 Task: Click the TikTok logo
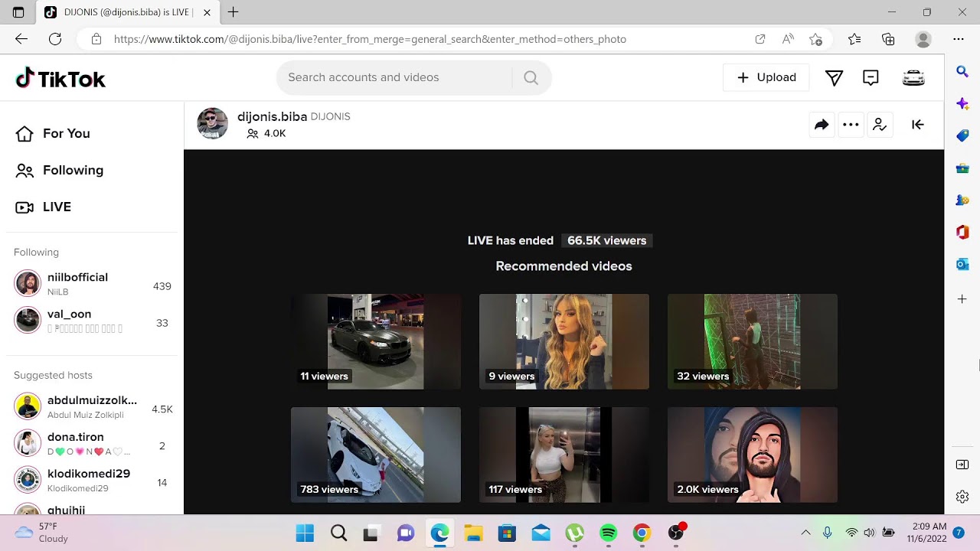tap(60, 78)
